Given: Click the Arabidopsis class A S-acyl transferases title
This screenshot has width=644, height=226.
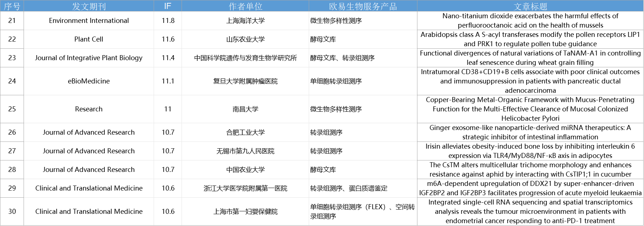Looking at the screenshot, I should 530,39.
